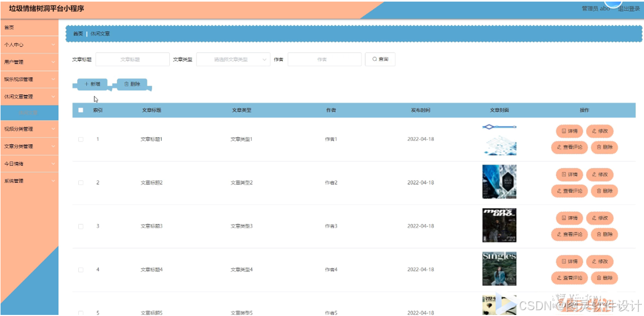Click the 文章标题 column header
This screenshot has height=316, width=644.
151,110
